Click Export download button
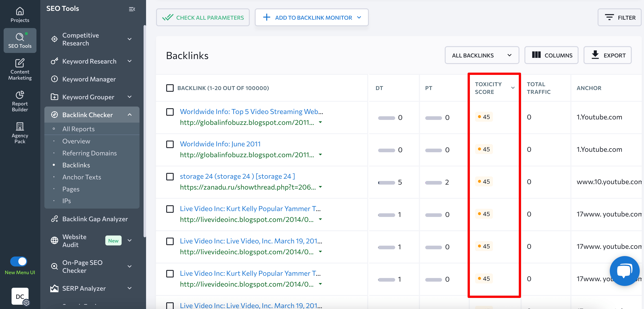The width and height of the screenshot is (644, 309). (607, 55)
